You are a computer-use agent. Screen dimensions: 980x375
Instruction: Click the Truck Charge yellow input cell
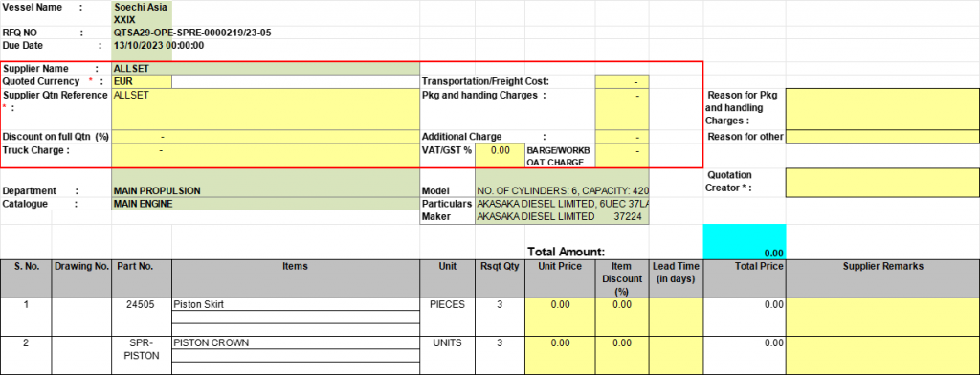point(266,156)
